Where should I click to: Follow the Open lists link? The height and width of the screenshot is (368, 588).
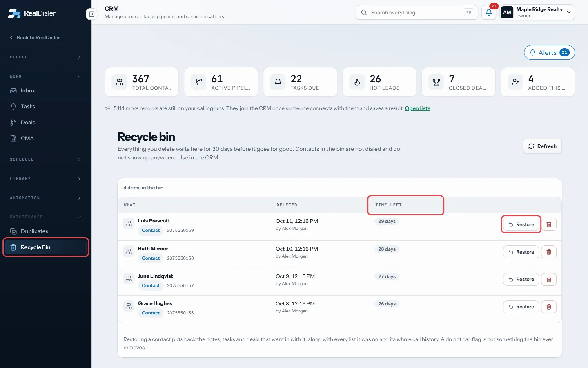click(417, 108)
